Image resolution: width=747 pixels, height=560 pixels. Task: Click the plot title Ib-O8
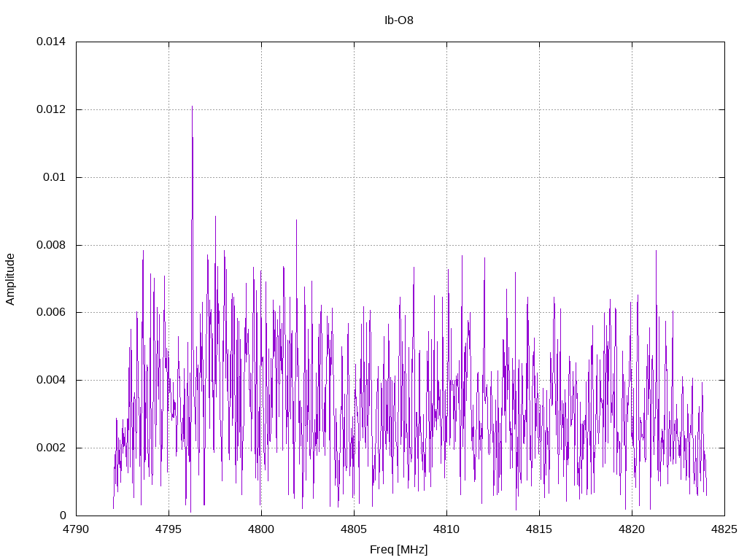click(x=399, y=20)
